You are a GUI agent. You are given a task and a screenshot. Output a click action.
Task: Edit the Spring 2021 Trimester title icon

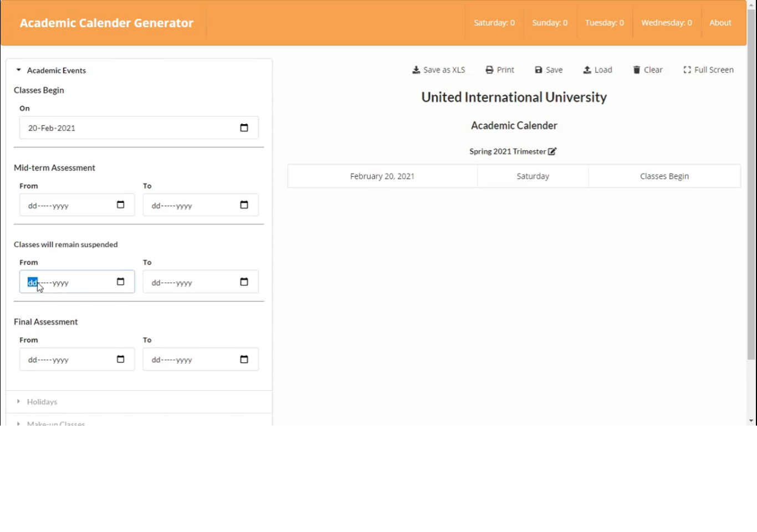[552, 151]
